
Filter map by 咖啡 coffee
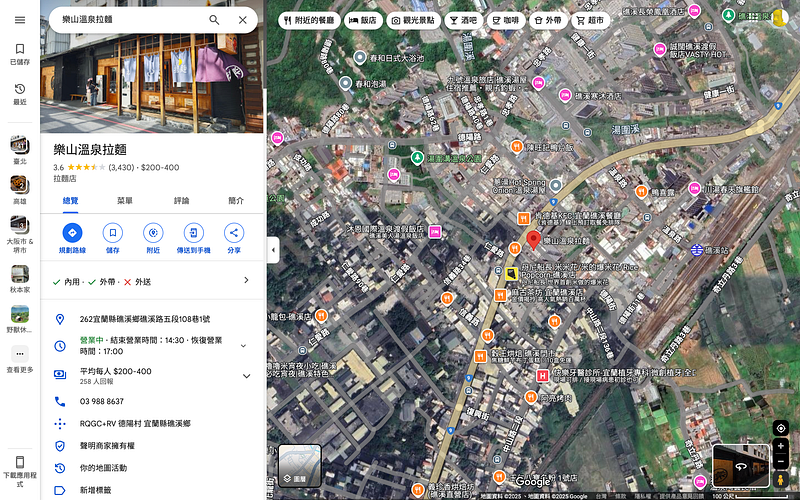pos(506,20)
